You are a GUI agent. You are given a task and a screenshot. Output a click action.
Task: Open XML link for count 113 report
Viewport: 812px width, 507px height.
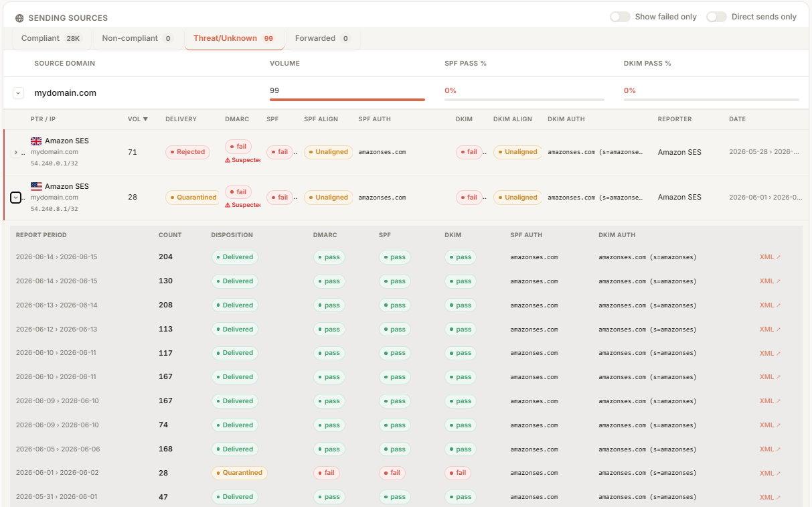770,330
